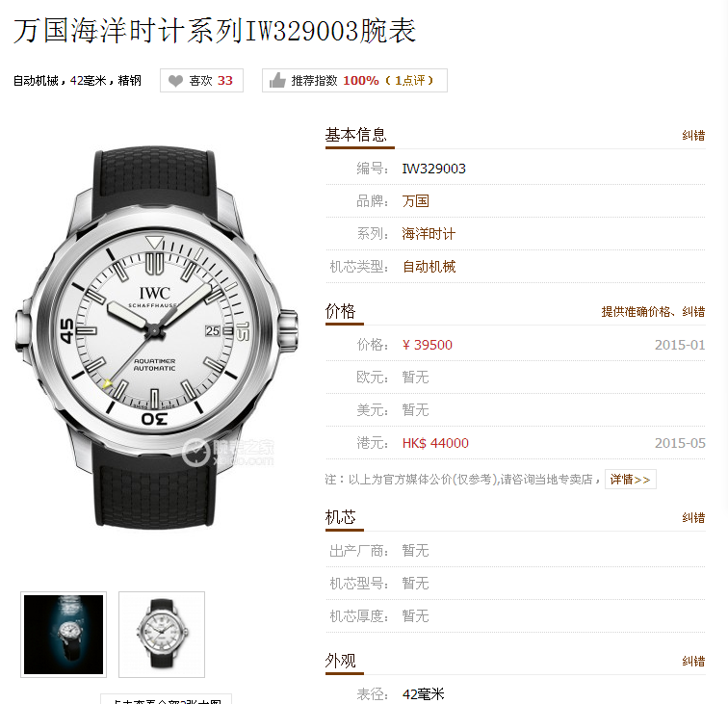Click the large IWC watch product image
The height and width of the screenshot is (704, 728).
tap(156, 338)
